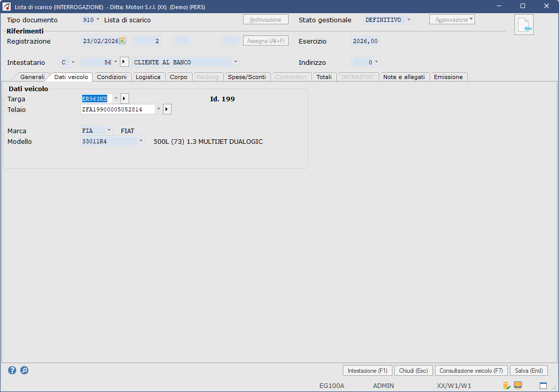
Task: Click the network monitor icon in status bar
Action: point(518,385)
